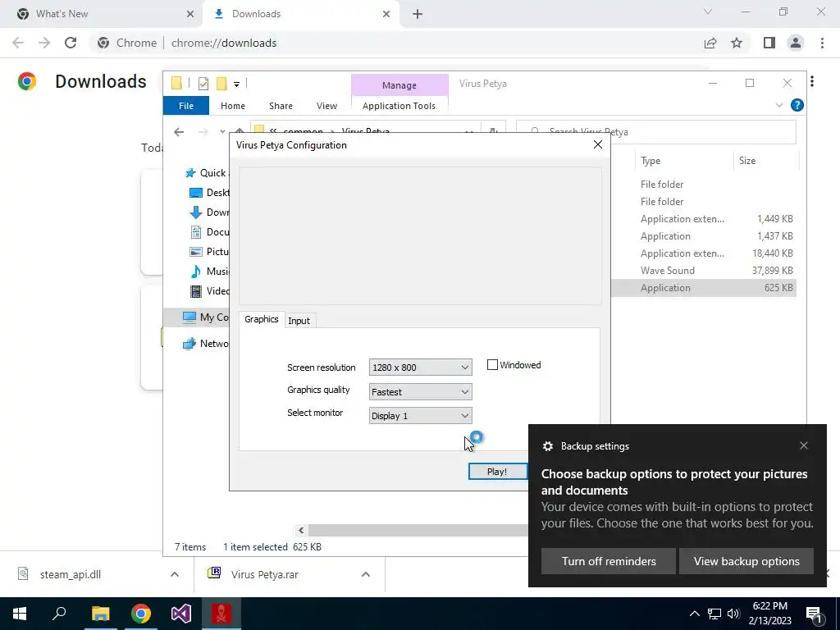Click the horizontal scrollbar left arrow
840x630 pixels.
(x=301, y=531)
